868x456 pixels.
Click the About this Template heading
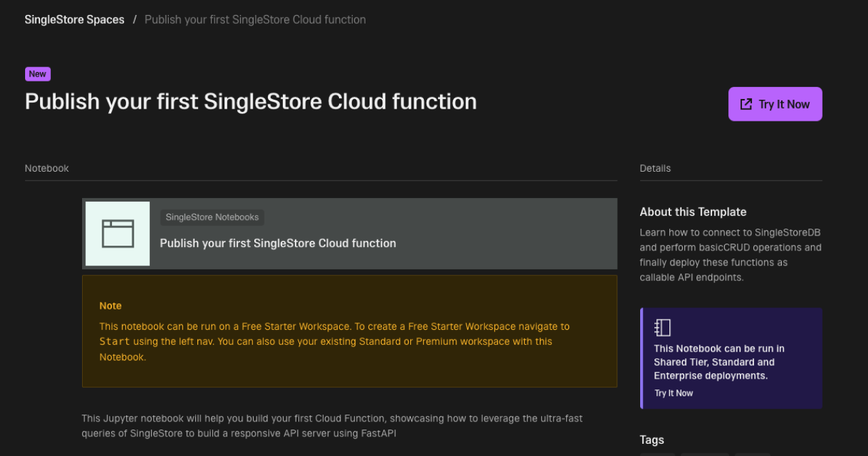pos(693,212)
